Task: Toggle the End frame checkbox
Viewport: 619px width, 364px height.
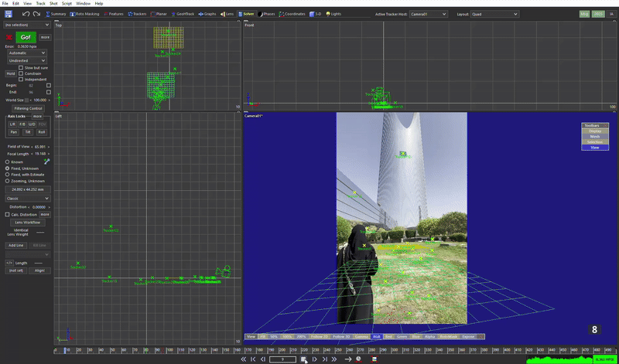Action: tap(49, 92)
